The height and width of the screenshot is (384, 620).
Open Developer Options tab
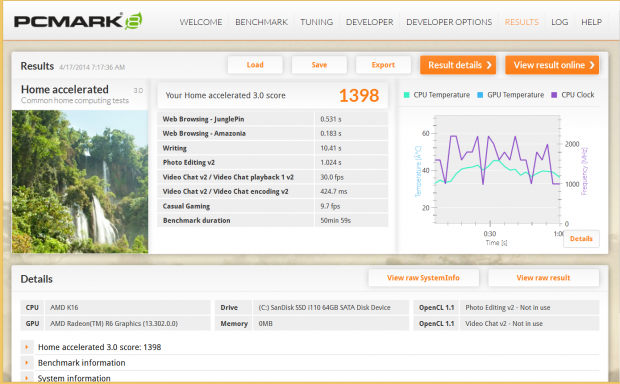[x=449, y=22]
